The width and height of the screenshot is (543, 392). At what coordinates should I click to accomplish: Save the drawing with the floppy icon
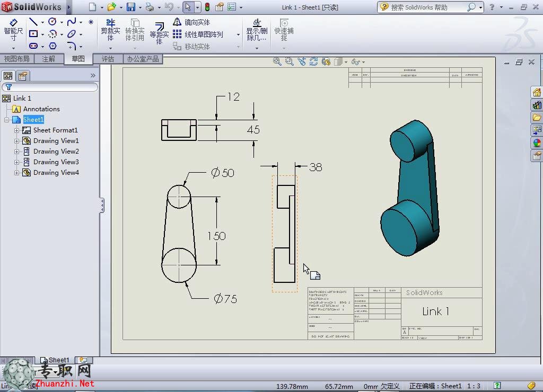[x=131, y=7]
